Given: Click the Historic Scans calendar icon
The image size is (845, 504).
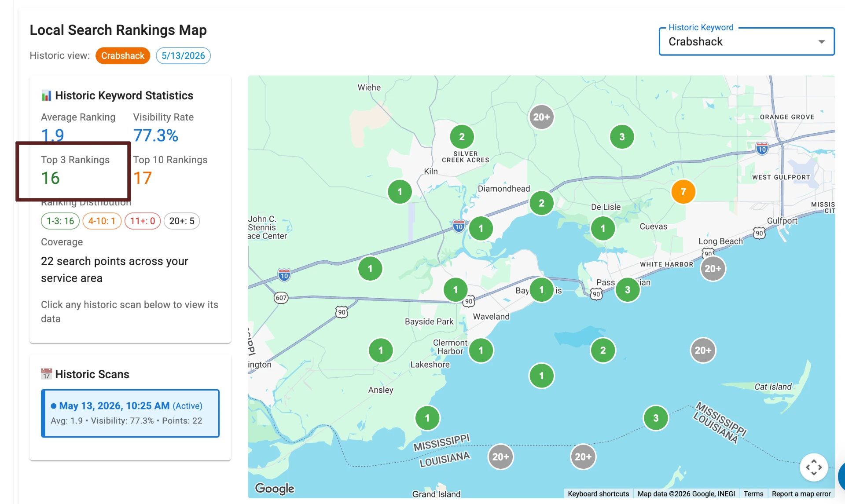Looking at the screenshot, I should click(x=46, y=374).
